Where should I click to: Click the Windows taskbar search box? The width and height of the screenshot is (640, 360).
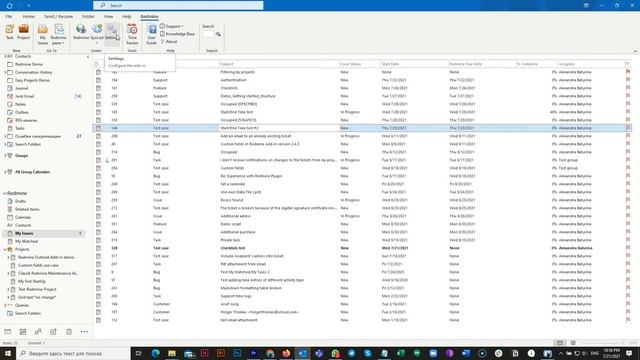(x=73, y=353)
